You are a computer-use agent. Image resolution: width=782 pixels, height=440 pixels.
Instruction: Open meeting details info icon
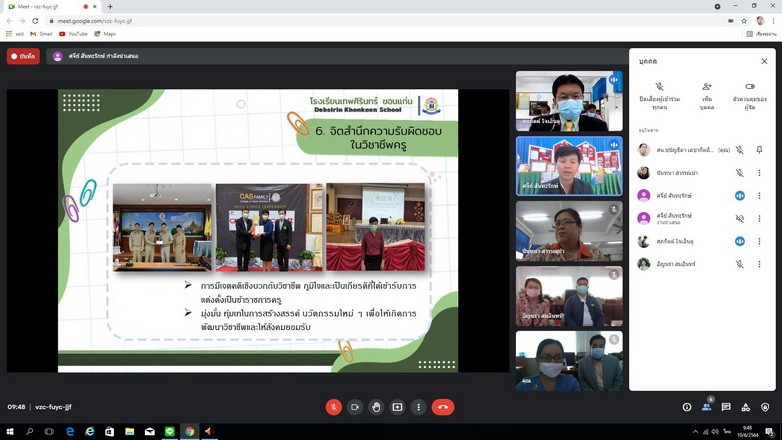(687, 407)
